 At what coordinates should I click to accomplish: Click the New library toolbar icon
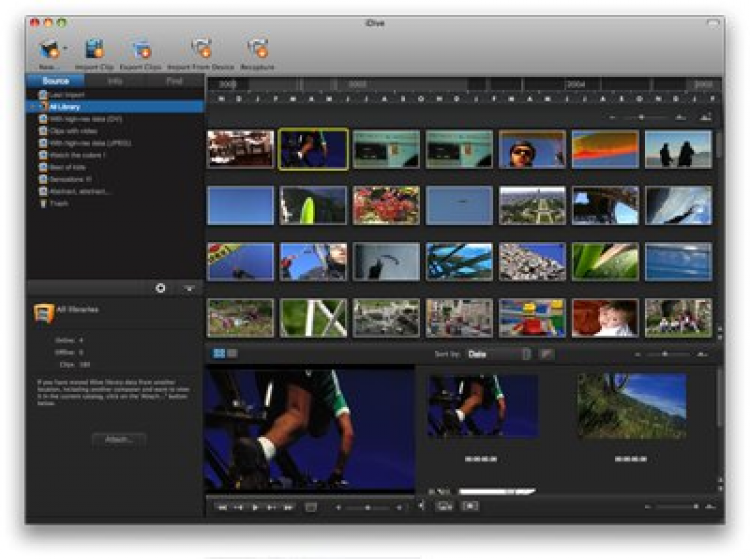[48, 48]
